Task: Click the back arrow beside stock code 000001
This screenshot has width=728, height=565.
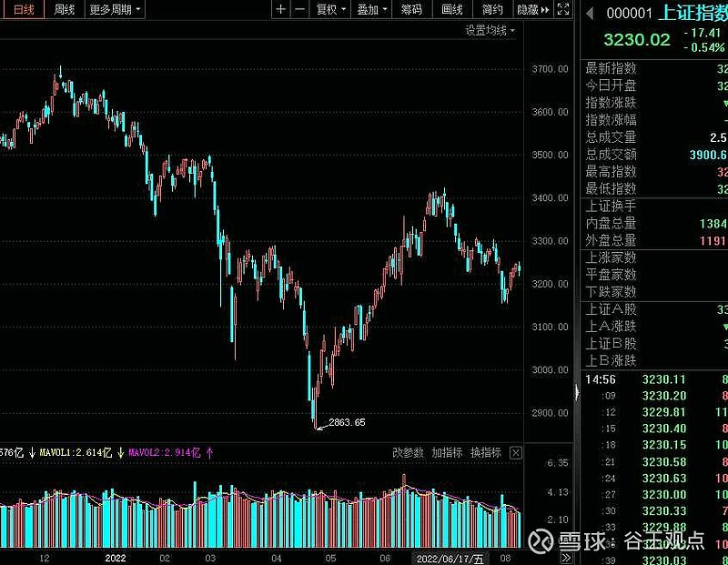Action: (x=589, y=15)
